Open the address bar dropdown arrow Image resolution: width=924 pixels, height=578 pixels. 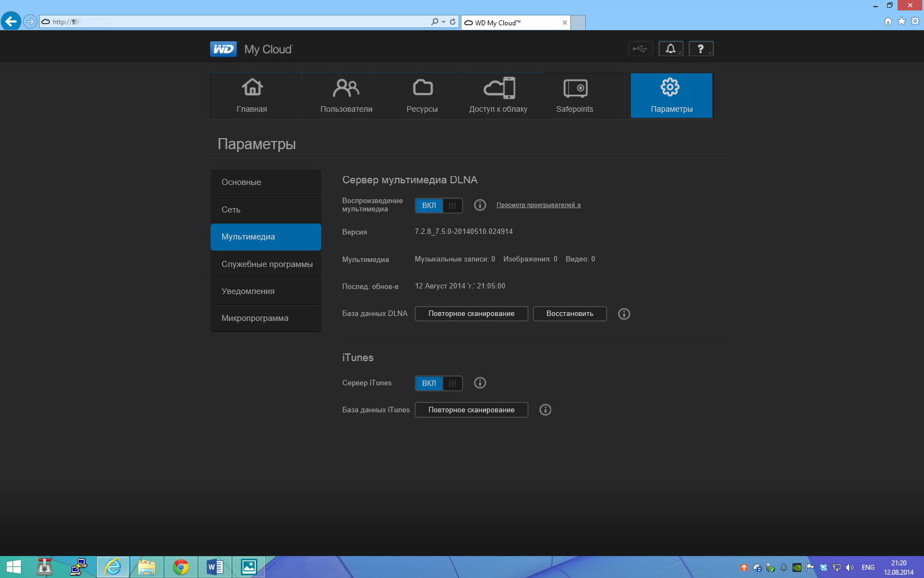tap(443, 21)
